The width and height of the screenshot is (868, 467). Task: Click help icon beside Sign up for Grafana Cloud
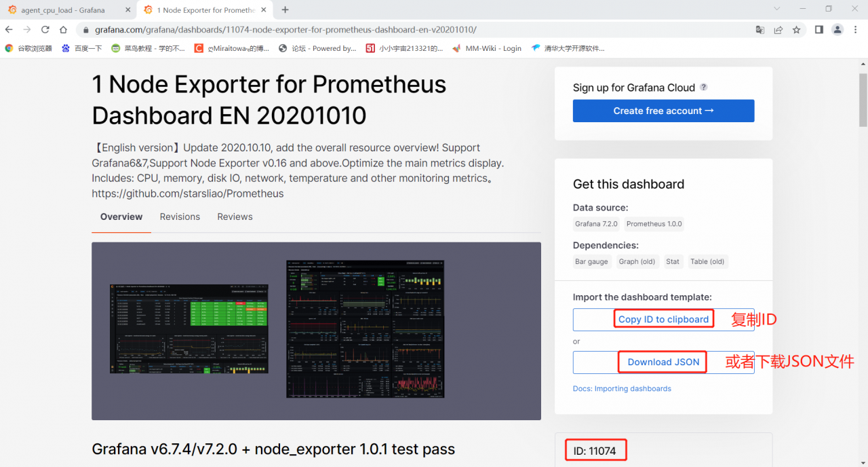(704, 88)
